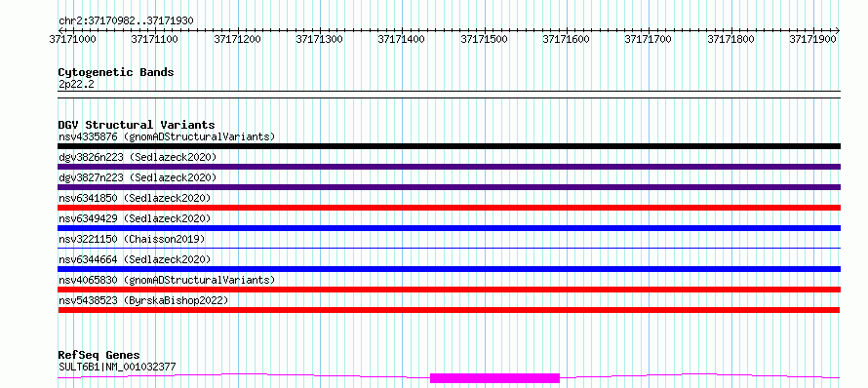Viewport: 868px width, 388px height.
Task: Click ruler position 37171200
Action: point(237,40)
